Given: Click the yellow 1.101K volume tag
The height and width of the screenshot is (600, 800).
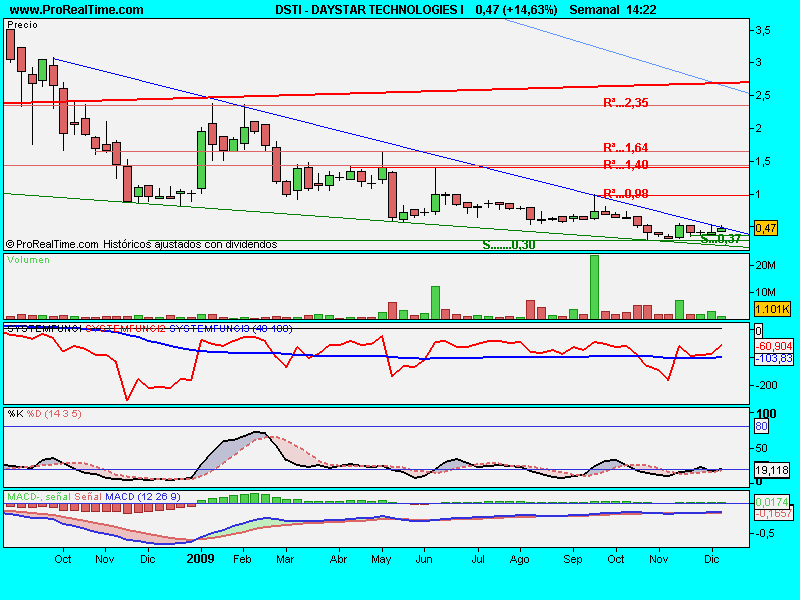Looking at the screenshot, I should [771, 309].
